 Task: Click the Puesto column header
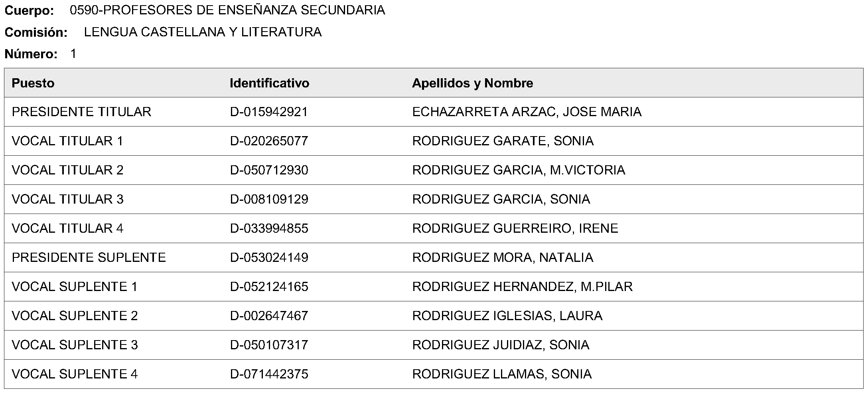click(33, 83)
